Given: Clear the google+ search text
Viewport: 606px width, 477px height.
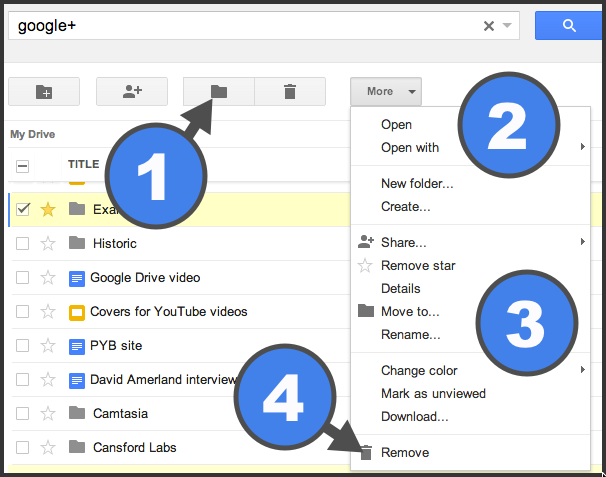Looking at the screenshot, I should (489, 26).
